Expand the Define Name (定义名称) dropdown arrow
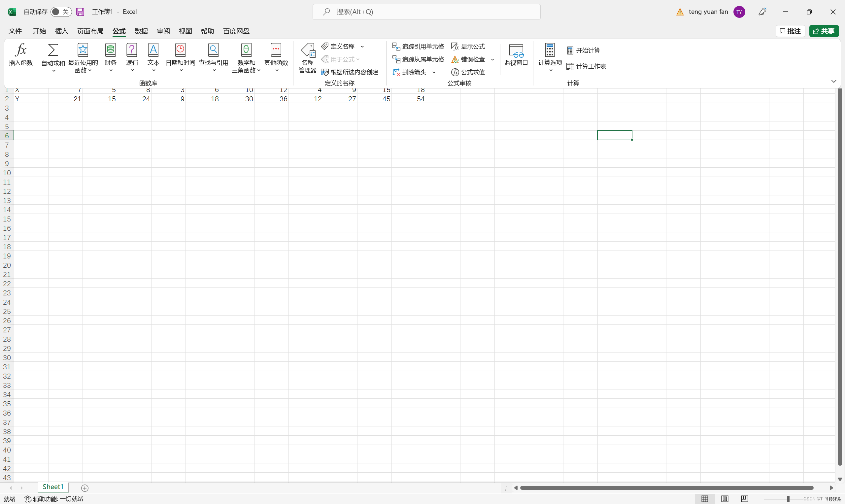This screenshot has width=845, height=504. click(362, 47)
